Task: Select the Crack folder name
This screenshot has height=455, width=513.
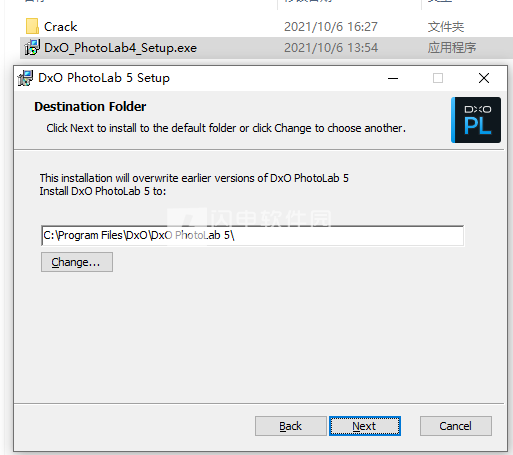Action: pyautogui.click(x=60, y=27)
